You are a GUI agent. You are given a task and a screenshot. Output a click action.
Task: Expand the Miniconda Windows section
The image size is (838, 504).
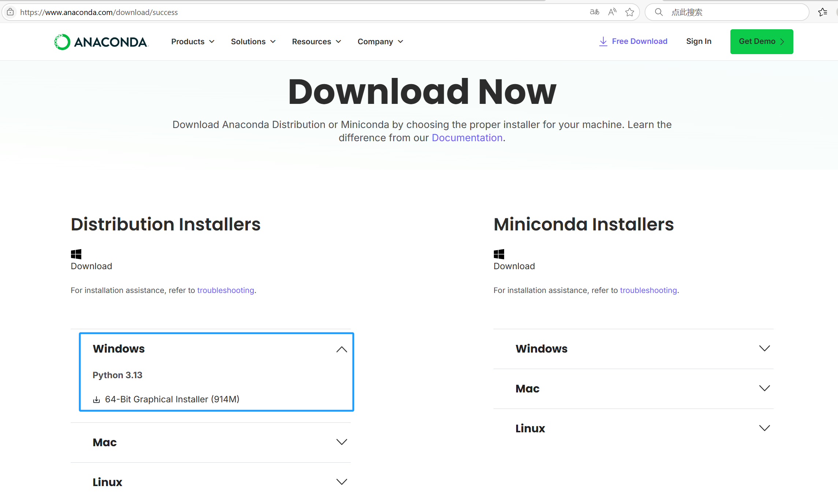point(764,349)
